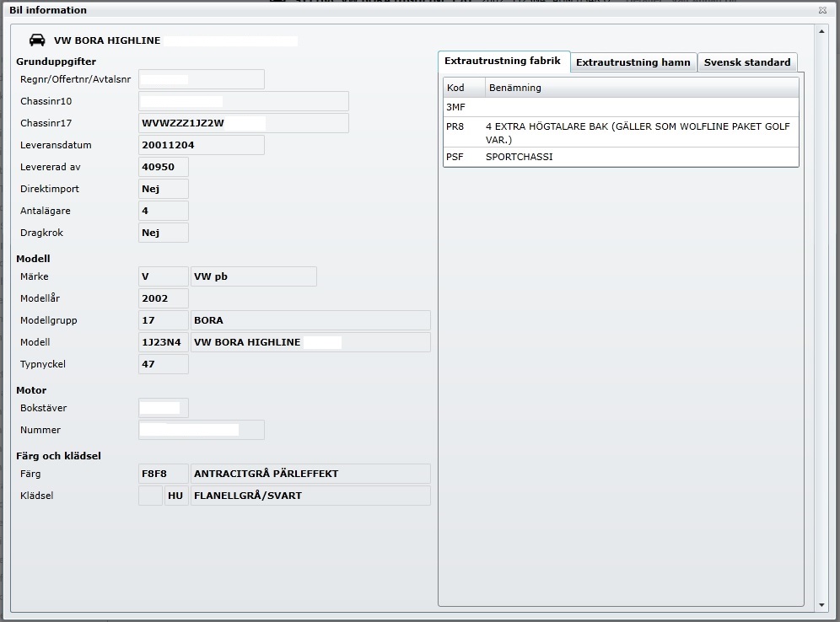Image resolution: width=840 pixels, height=622 pixels.
Task: Click the Färg code field F8F8
Action: tap(163, 474)
